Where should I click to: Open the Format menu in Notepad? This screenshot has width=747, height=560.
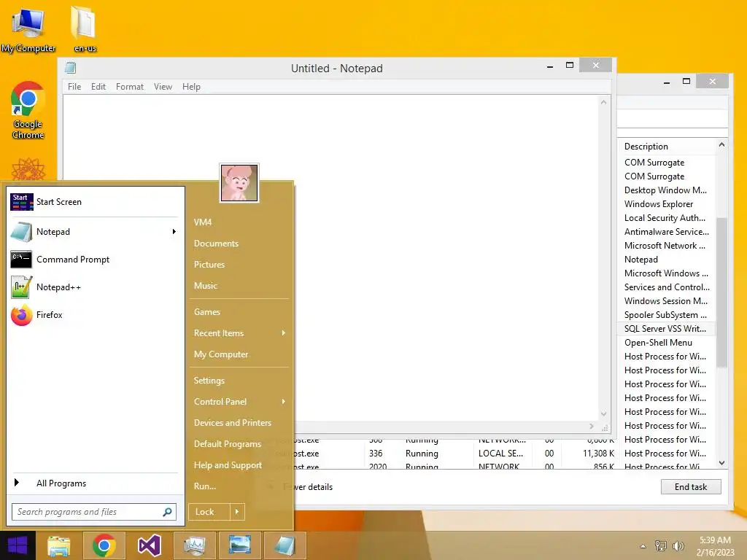[x=130, y=87]
